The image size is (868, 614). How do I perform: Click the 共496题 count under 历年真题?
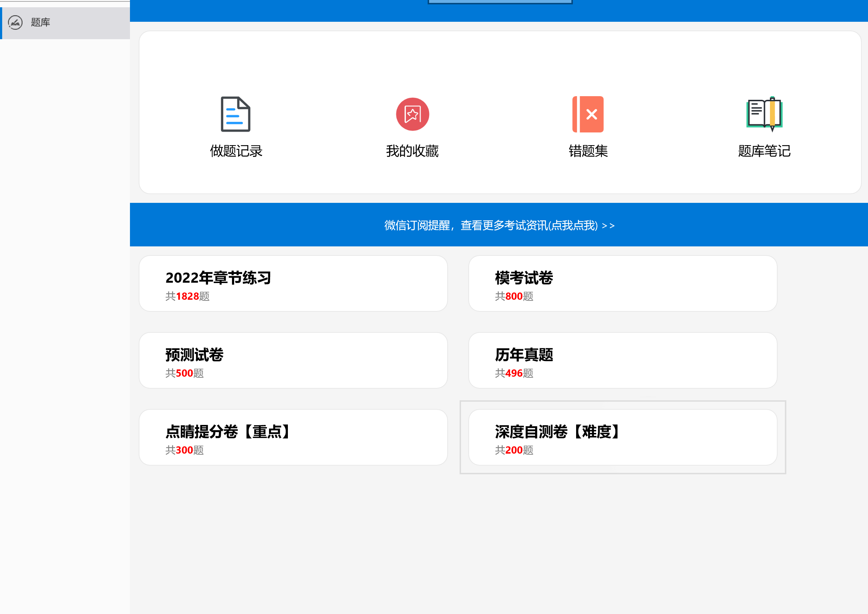click(x=514, y=373)
